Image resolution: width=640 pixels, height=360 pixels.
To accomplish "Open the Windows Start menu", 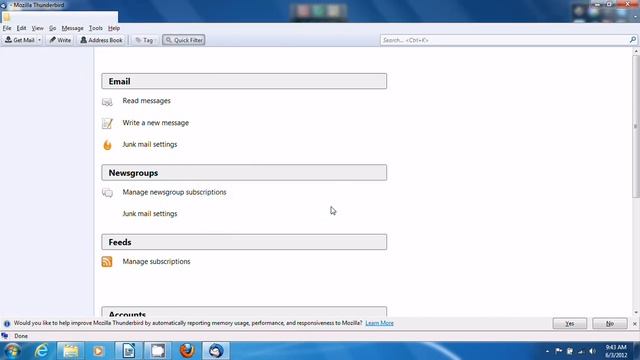I will tap(12, 351).
